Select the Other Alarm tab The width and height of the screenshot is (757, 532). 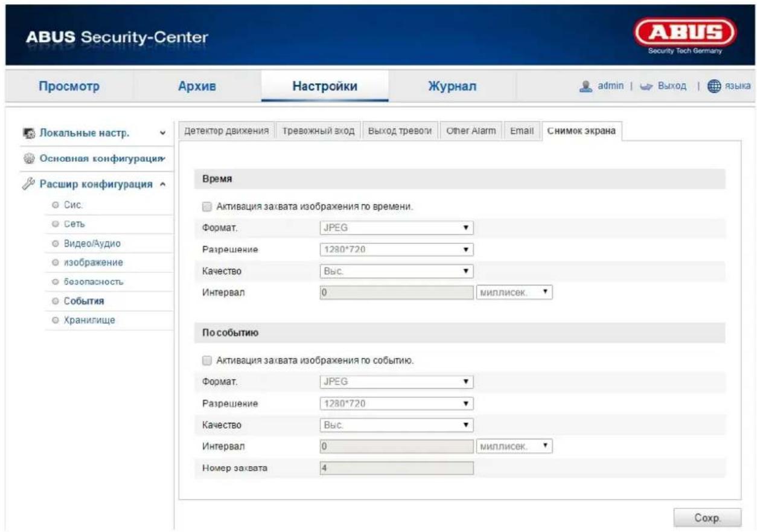(x=470, y=132)
